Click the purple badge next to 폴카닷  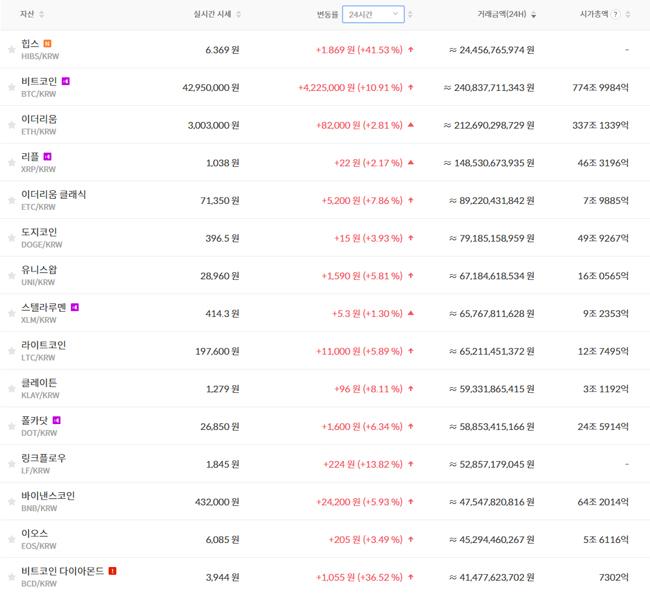(x=56, y=420)
